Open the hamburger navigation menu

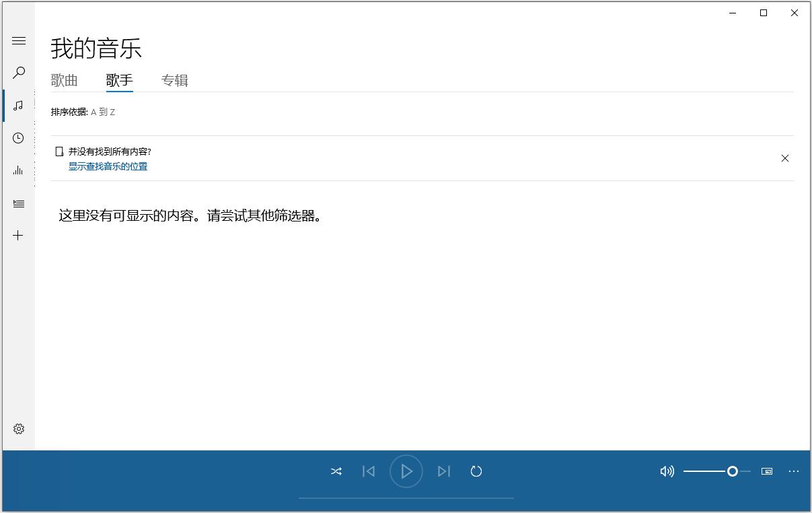tap(19, 41)
